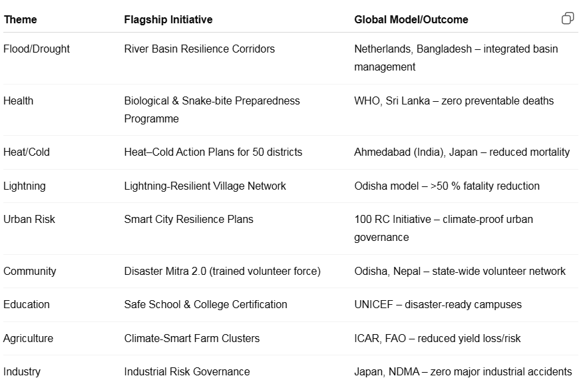
Task: Click the Flagship Initiative column header
Action: (168, 20)
